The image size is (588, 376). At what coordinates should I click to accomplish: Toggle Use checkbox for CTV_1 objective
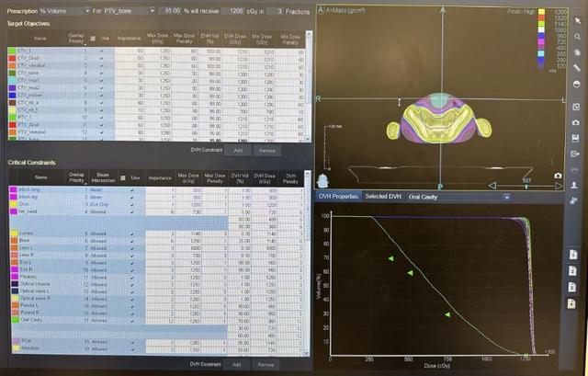pos(104,49)
